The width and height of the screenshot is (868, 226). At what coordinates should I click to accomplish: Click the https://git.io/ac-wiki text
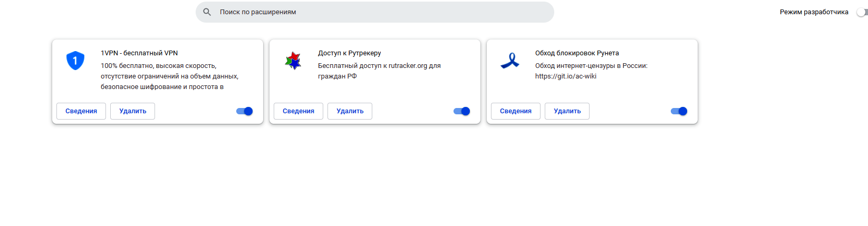click(x=566, y=76)
